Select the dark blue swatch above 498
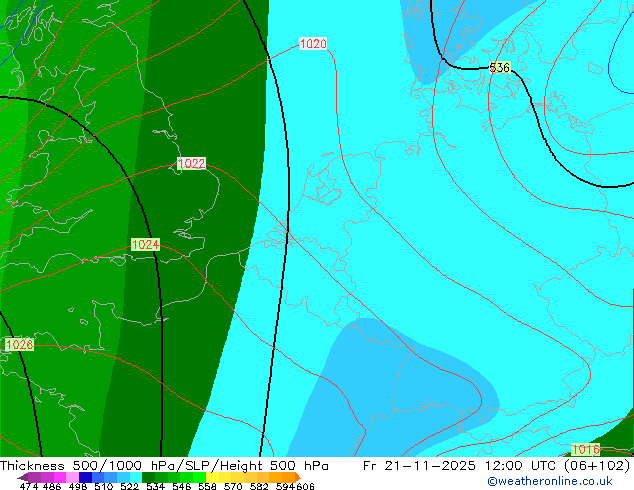Screen dimensions: 634x490 (85, 477)
